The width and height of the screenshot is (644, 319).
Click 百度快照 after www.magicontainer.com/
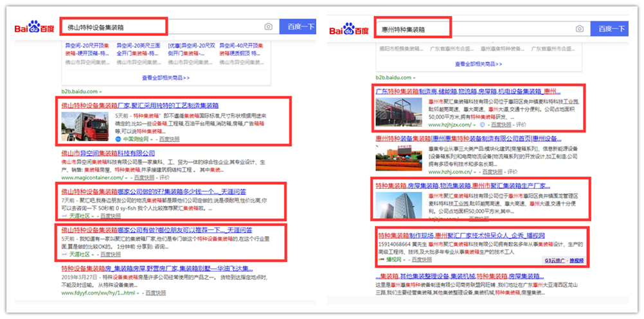tap(144, 178)
